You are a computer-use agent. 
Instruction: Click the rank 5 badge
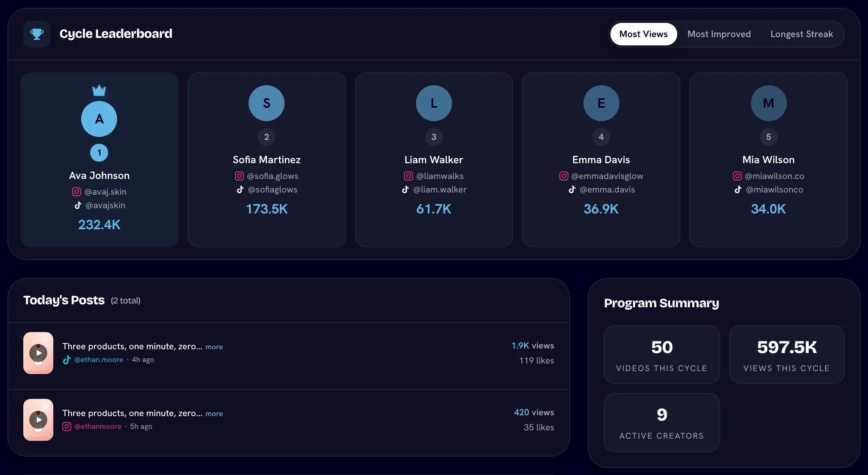pyautogui.click(x=769, y=137)
